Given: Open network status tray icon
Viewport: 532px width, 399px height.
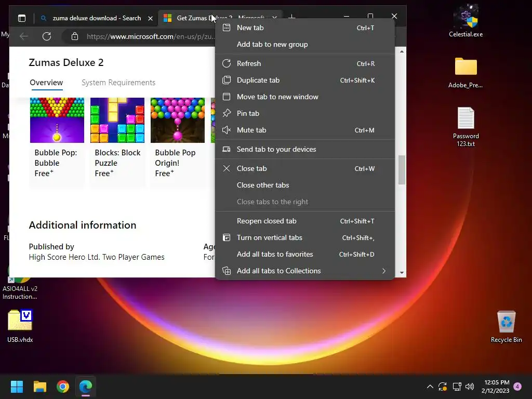Looking at the screenshot, I should [457, 387].
